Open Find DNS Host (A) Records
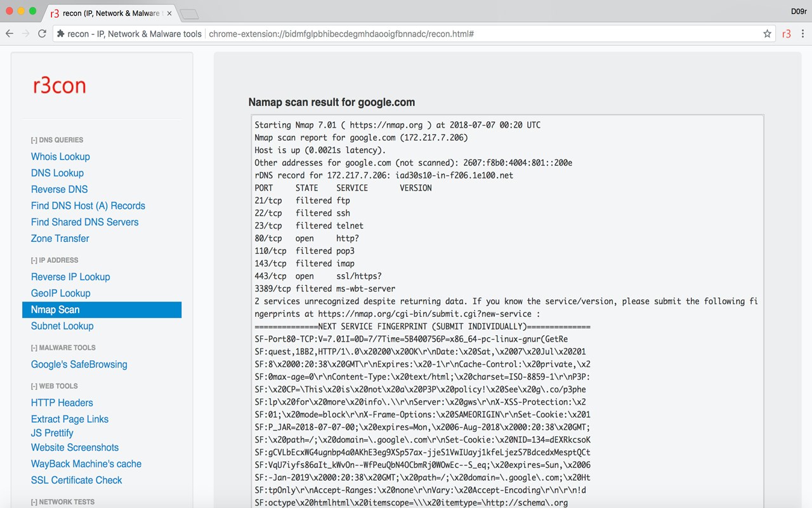812x508 pixels. tap(88, 206)
